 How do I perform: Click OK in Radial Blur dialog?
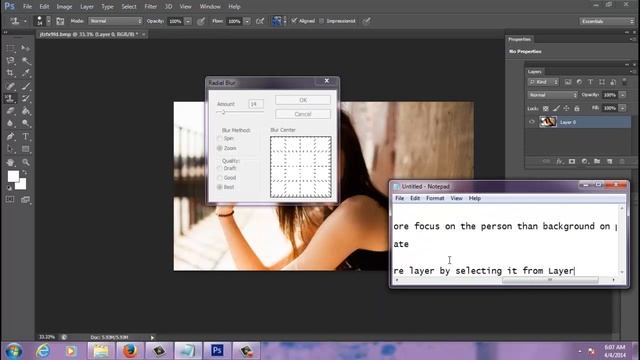coord(303,100)
